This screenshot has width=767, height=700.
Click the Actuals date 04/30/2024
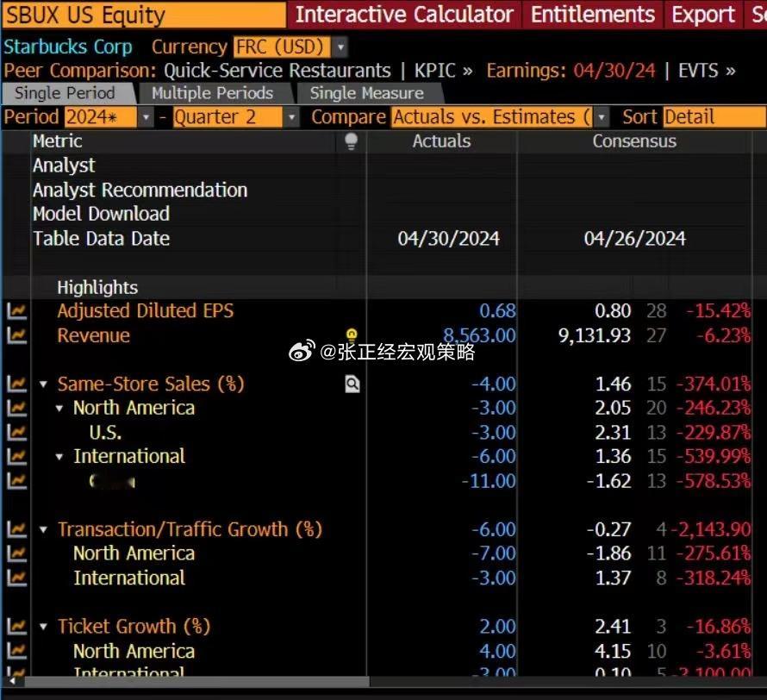pos(448,239)
